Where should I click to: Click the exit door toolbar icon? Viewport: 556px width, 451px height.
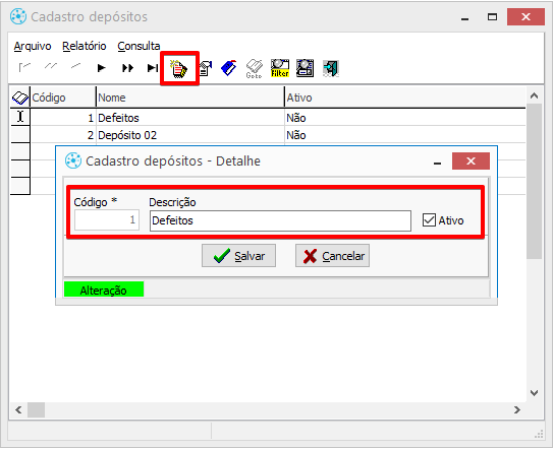tap(331, 68)
